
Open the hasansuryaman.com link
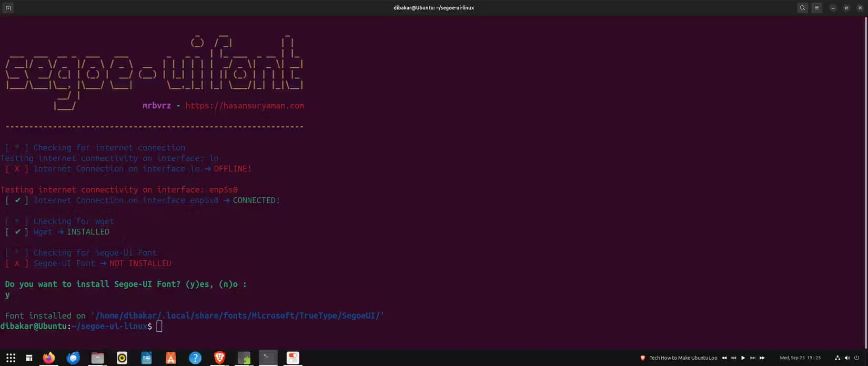[x=245, y=106]
